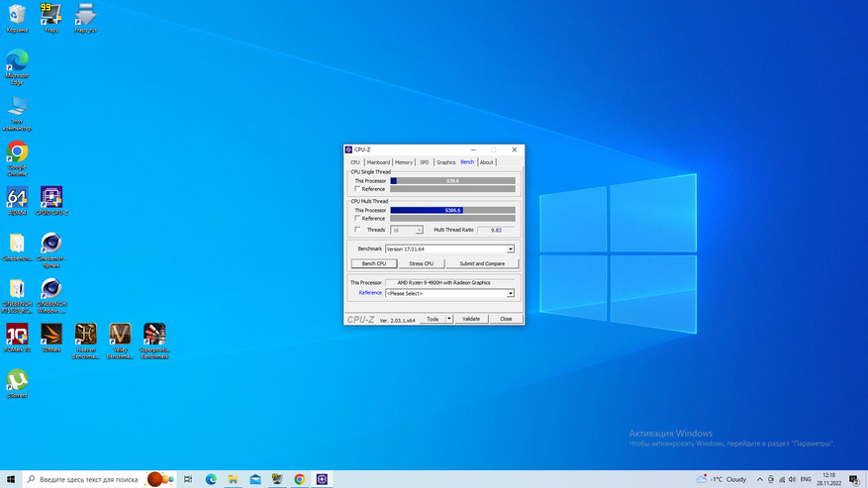Launch the uTorrent desktop icon
The height and width of the screenshot is (488, 868).
[x=17, y=380]
